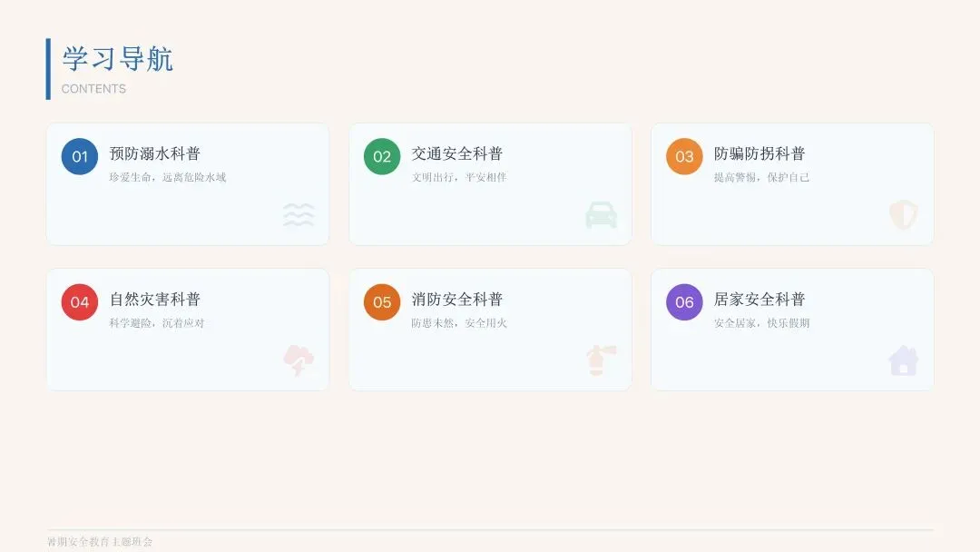Select the green 02 number badge
Screen dimensions: 980x552
click(382, 156)
